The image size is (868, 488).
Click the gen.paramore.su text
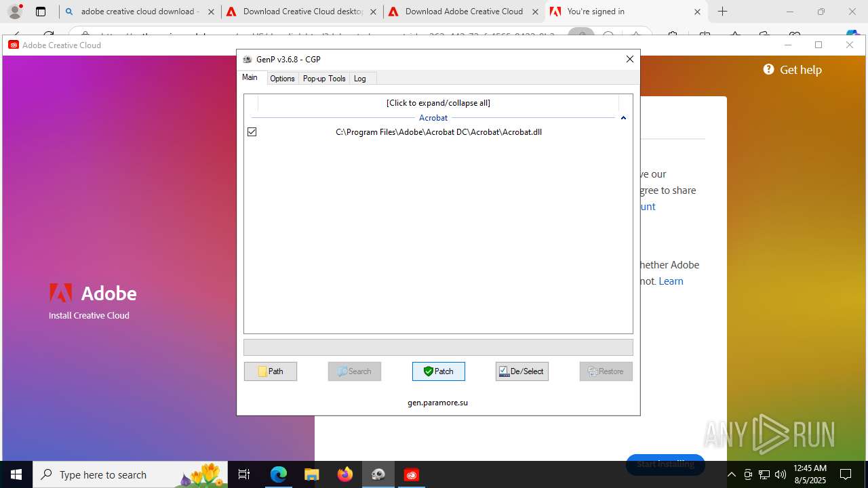coord(438,403)
